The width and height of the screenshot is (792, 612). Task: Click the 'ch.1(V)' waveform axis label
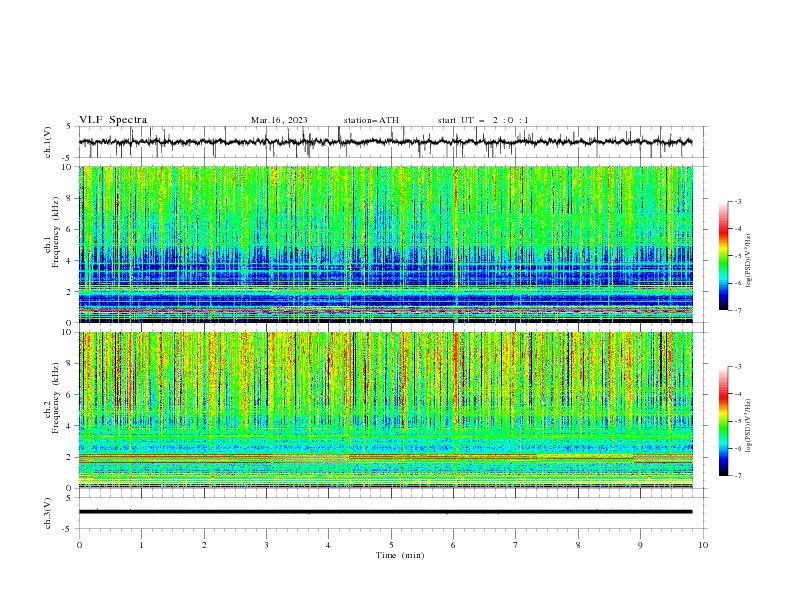tap(48, 142)
